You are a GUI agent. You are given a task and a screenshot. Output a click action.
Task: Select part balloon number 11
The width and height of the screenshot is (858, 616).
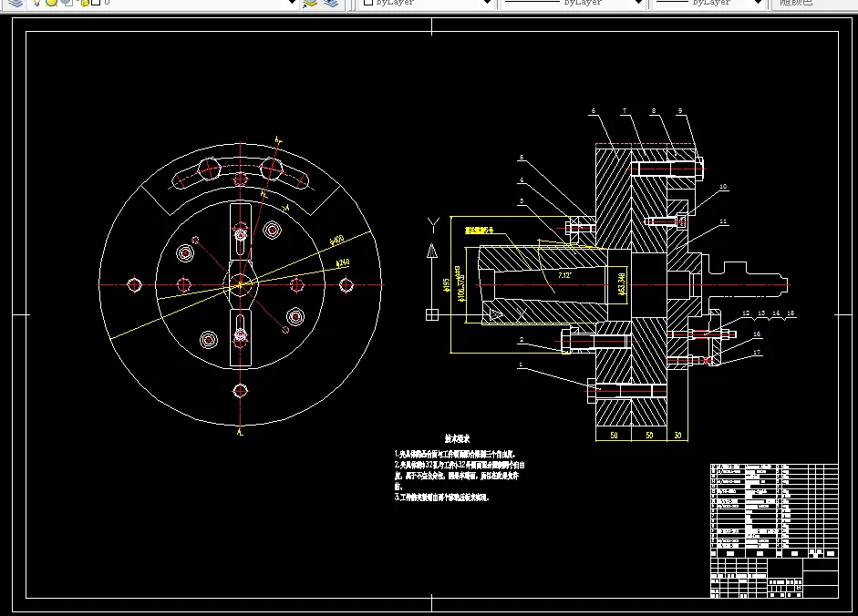(x=723, y=221)
